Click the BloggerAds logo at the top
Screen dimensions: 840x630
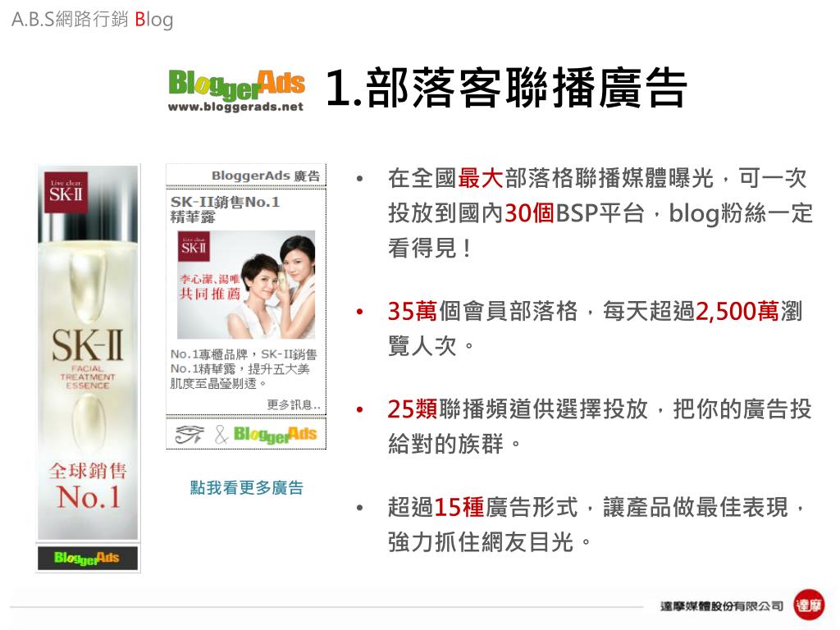pos(236,84)
